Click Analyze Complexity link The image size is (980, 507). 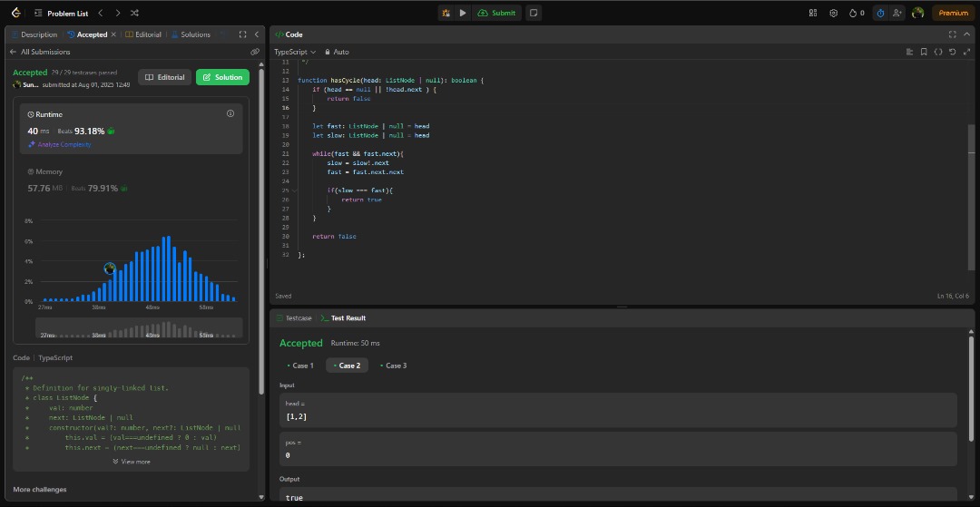click(x=59, y=144)
